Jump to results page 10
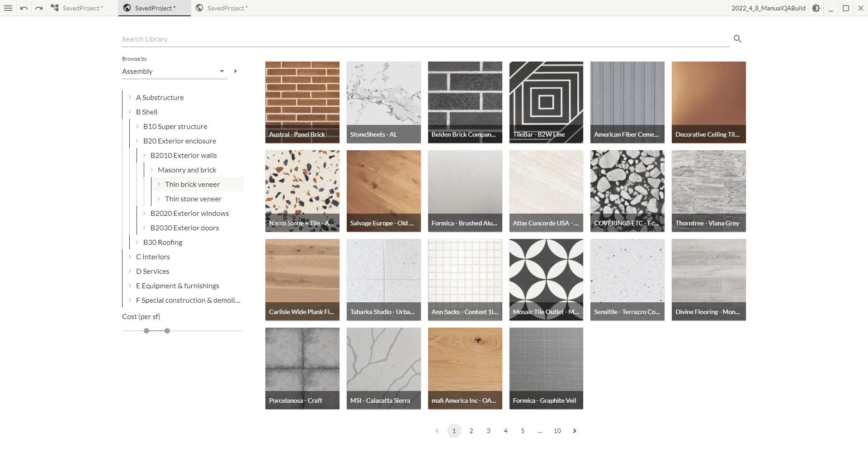This screenshot has height=467, width=868. point(557,431)
